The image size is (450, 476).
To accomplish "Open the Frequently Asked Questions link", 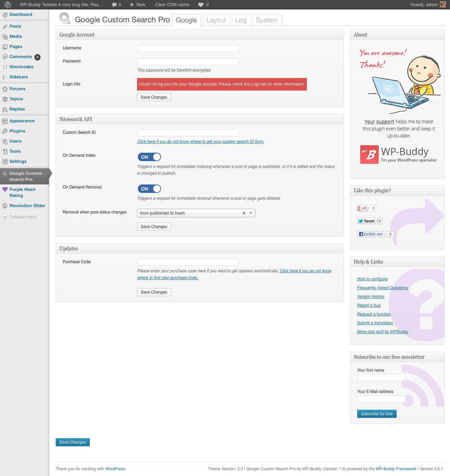I will [x=382, y=288].
